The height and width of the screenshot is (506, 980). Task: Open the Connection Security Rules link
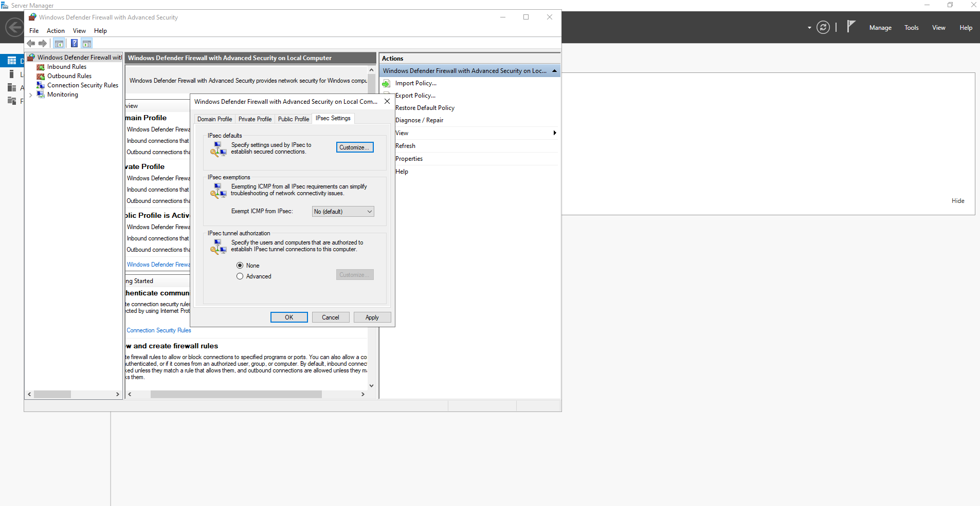pos(159,330)
